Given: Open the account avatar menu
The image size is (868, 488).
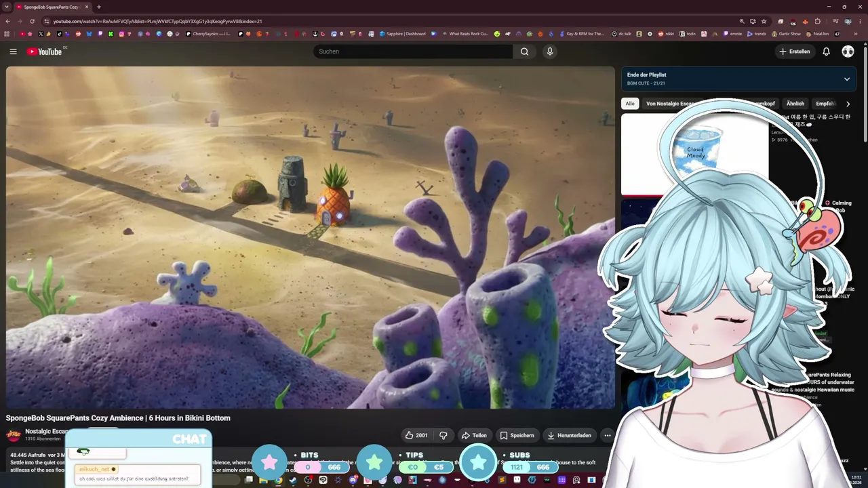Looking at the screenshot, I should (848, 52).
